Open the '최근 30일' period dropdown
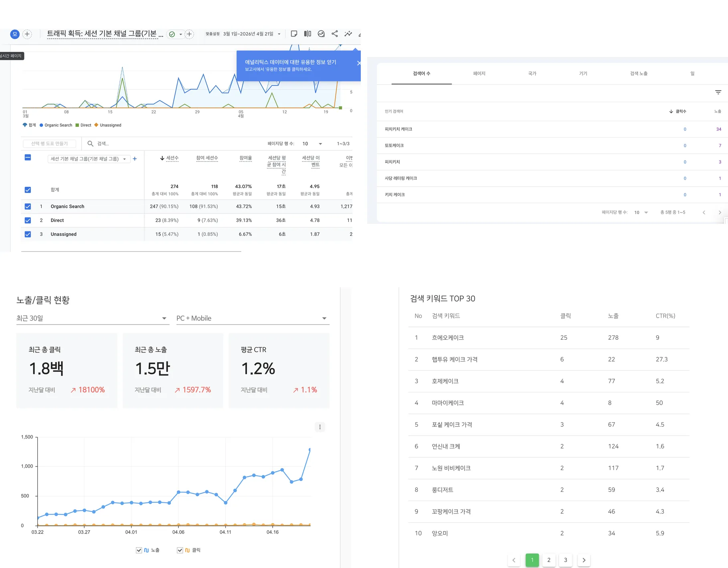The height and width of the screenshot is (568, 728). click(x=92, y=318)
